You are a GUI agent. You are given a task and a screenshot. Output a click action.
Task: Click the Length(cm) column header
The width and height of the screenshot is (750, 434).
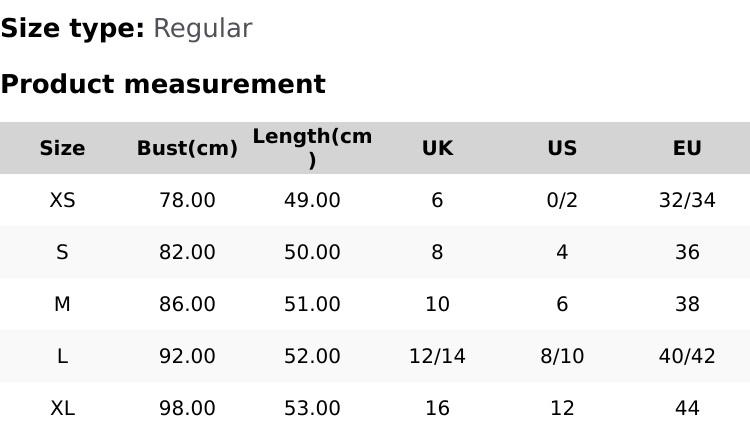tap(312, 147)
